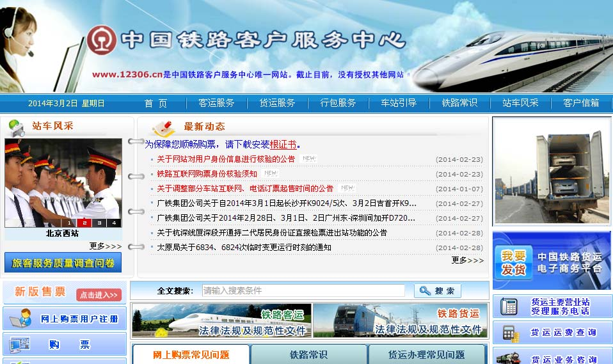The height and width of the screenshot is (364, 613).
Task: Open the 货运服务 menu
Action: (x=277, y=103)
